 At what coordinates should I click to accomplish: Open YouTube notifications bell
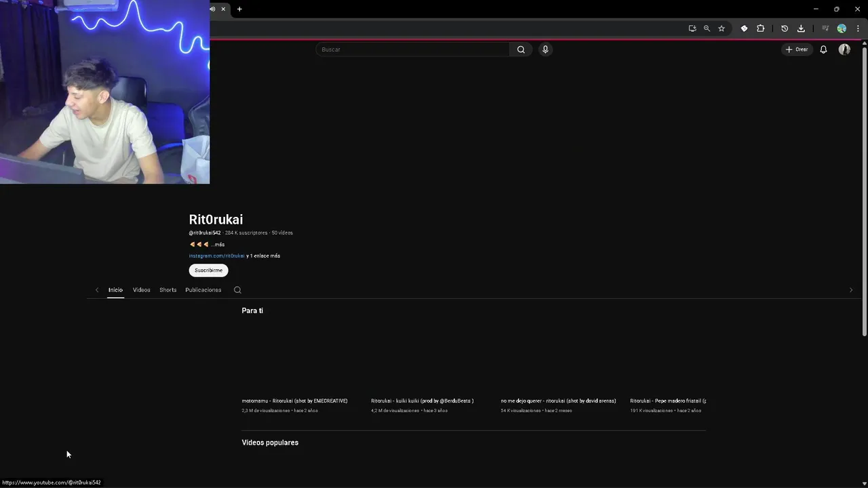coord(823,49)
